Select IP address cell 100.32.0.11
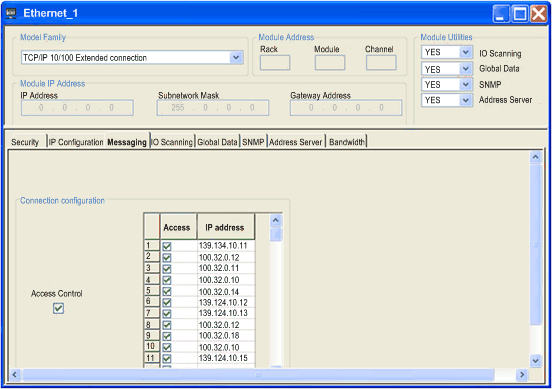552x389 pixels. (226, 268)
